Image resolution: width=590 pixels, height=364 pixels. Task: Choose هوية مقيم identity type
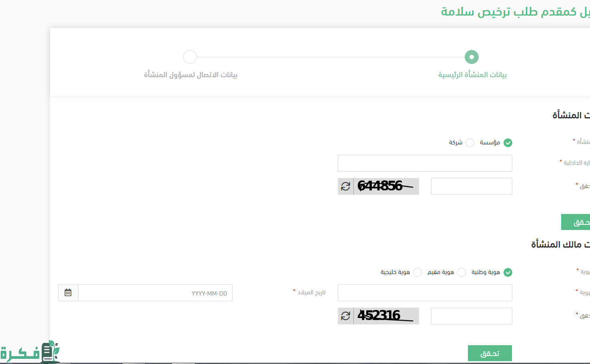click(x=462, y=272)
